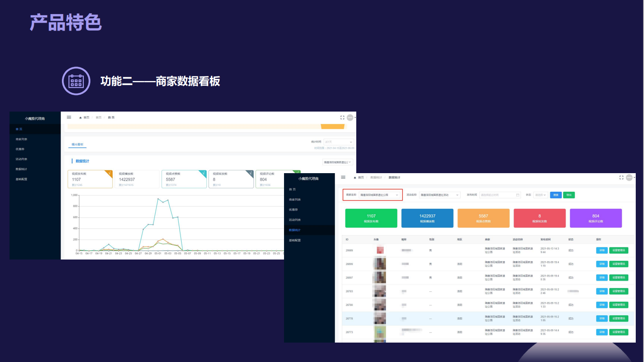Viewport: 644px width, 362px height.
Task: Toggle the 视频转发数 8 stat card
Action: click(231, 179)
